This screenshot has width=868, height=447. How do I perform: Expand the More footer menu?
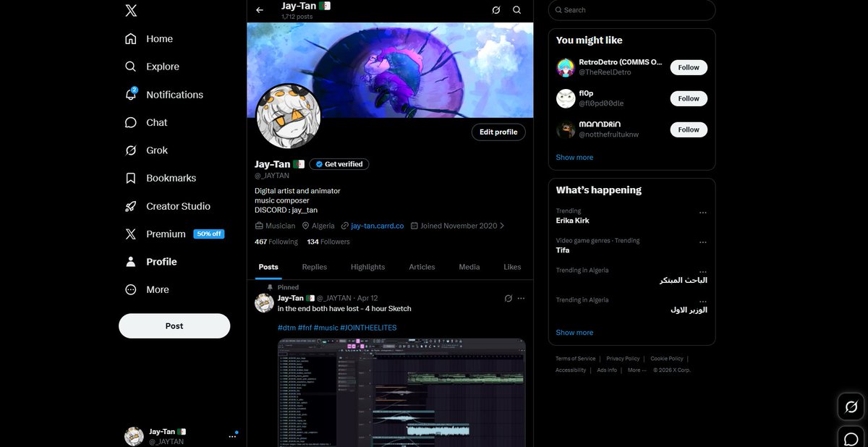(637, 370)
